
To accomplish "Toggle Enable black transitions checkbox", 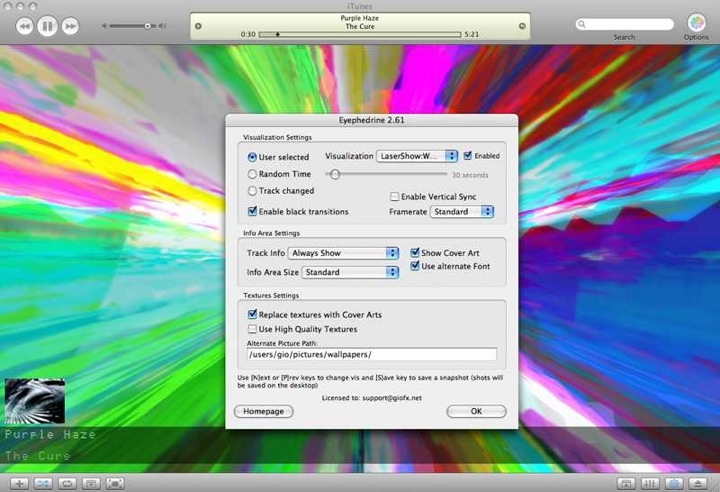I will 252,211.
